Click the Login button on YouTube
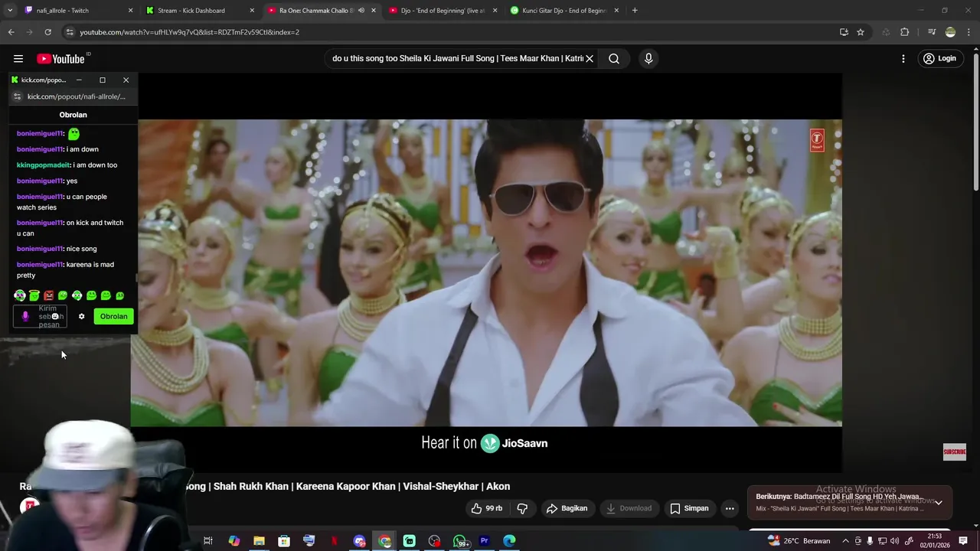980x551 pixels. tap(939, 58)
